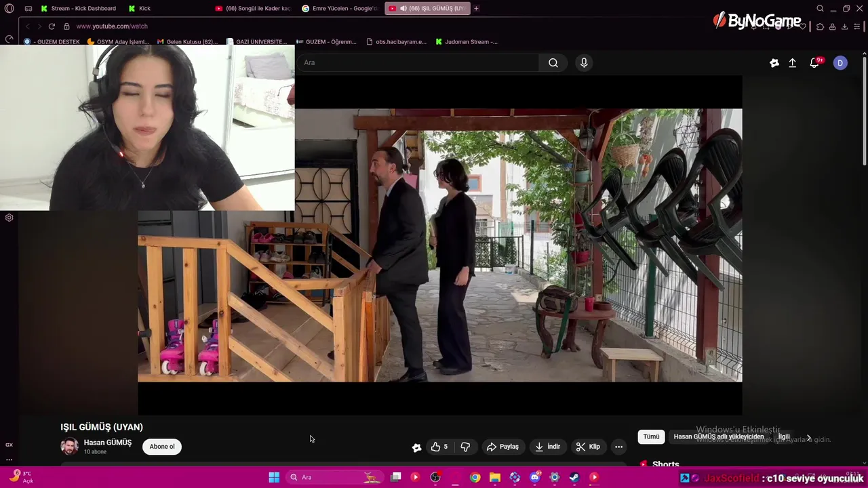868x488 pixels.
Task: Open YouTube notifications bell
Action: coord(814,62)
